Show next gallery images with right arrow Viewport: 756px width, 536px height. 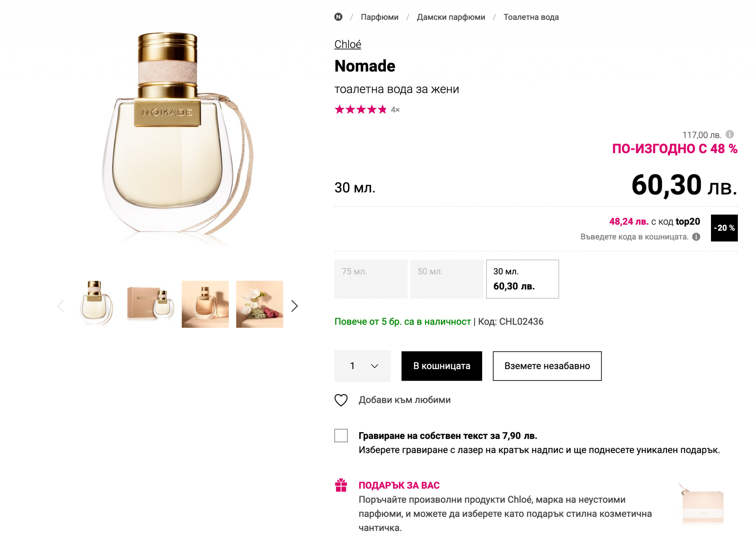(294, 306)
